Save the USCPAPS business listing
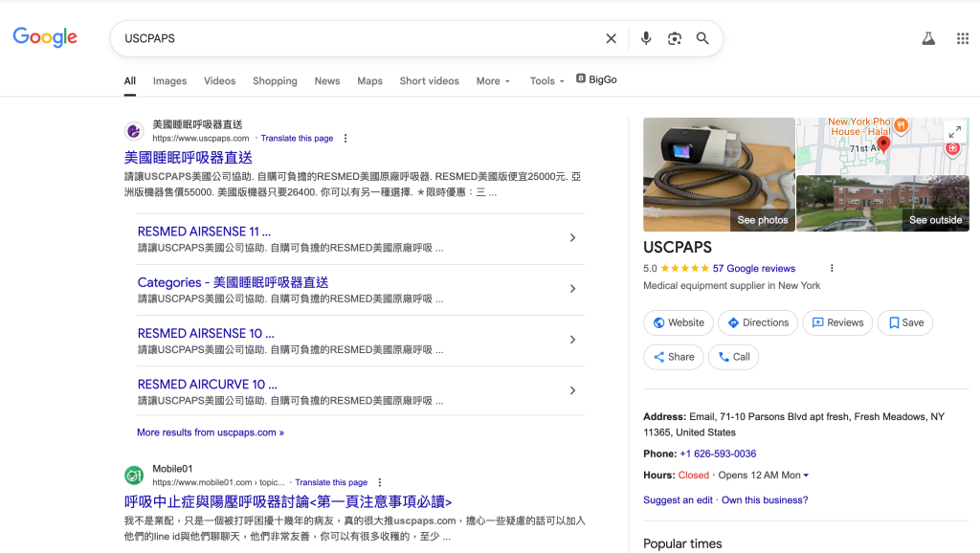The image size is (980, 553). (x=904, y=323)
